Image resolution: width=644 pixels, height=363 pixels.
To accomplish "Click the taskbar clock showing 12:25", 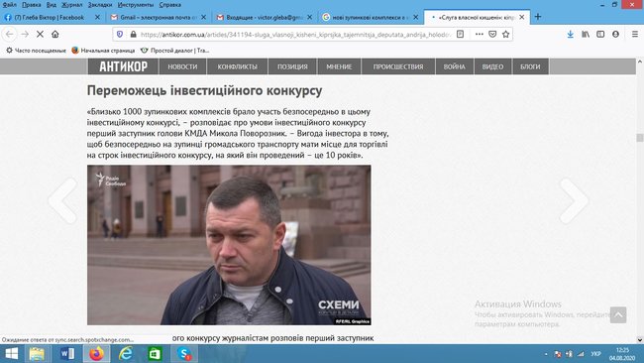I will (622, 353).
